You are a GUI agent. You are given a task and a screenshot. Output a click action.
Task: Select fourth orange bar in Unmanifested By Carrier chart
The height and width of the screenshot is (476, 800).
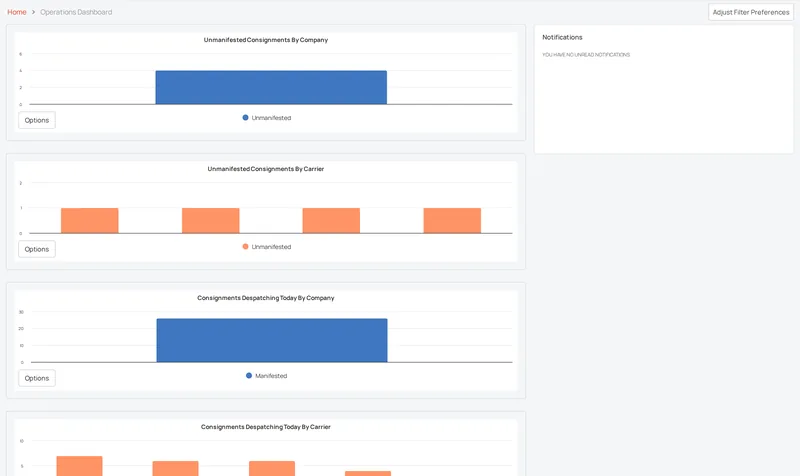click(x=452, y=221)
